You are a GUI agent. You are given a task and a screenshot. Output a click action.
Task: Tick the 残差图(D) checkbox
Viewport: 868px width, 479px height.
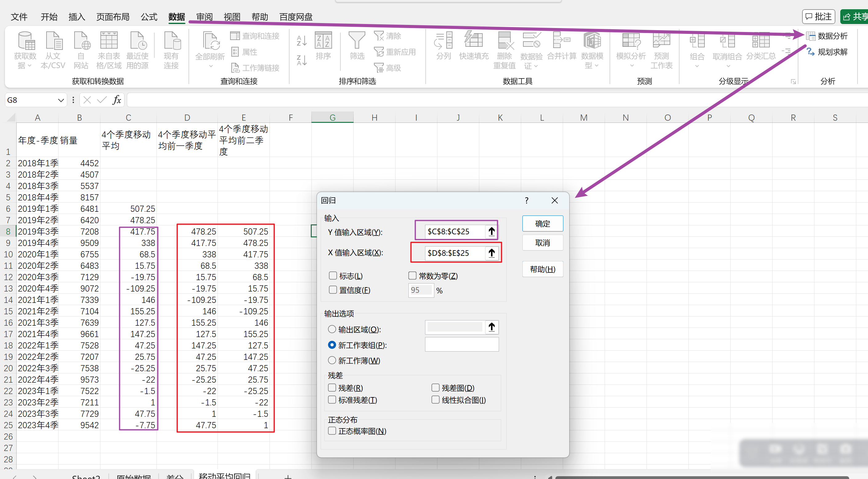click(435, 388)
